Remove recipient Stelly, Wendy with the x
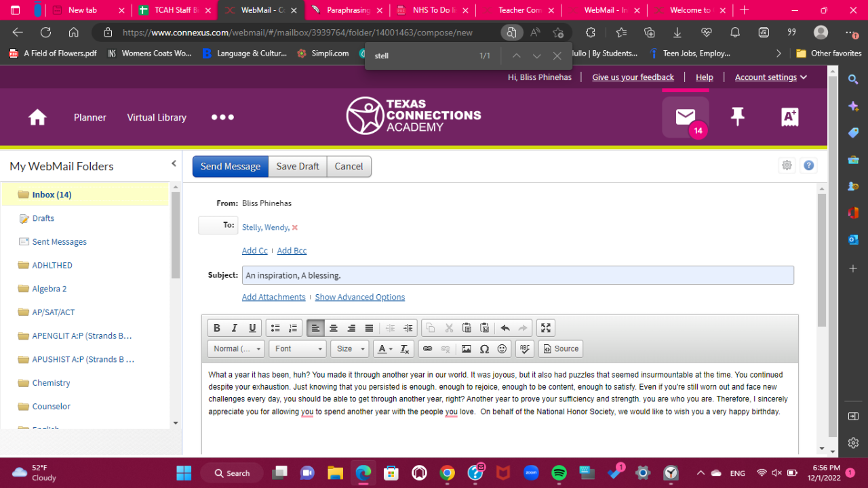The height and width of the screenshot is (488, 868). [295, 228]
